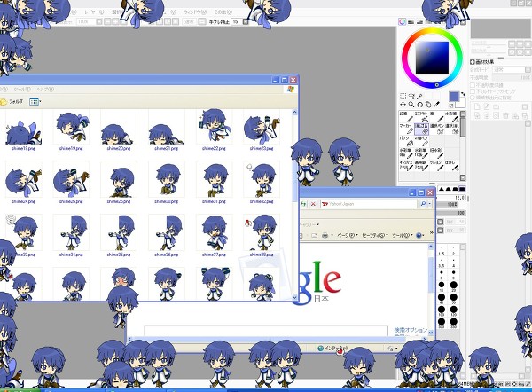
Task: Select the magic wand tool in SAI
Action: 420,96
